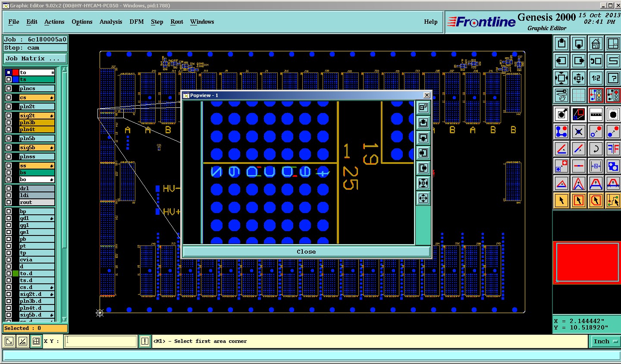
Task: Select the layer name bo
Action: (x=37, y=179)
